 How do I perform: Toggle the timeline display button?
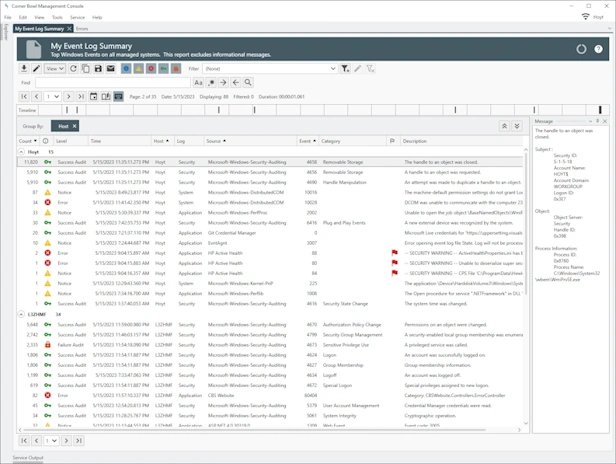click(119, 97)
